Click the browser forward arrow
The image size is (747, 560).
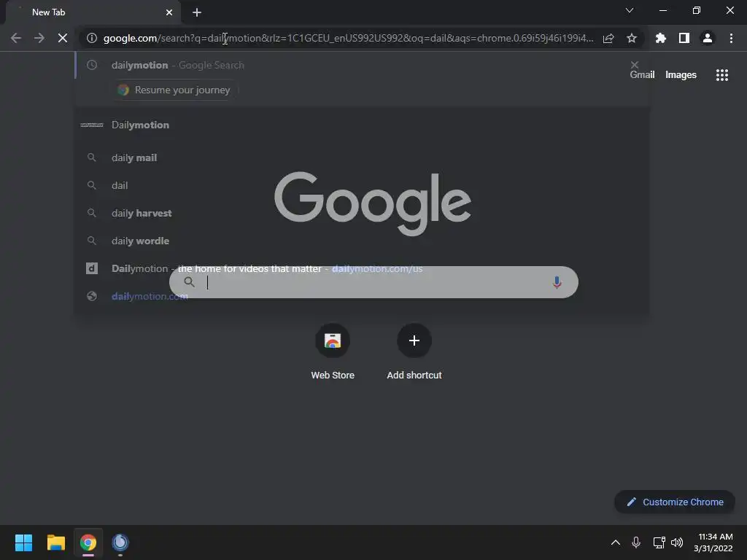[x=39, y=38]
